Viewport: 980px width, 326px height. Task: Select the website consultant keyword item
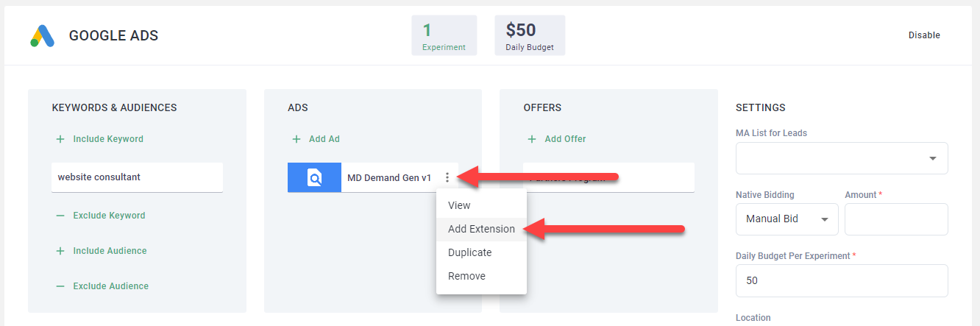[x=137, y=177]
